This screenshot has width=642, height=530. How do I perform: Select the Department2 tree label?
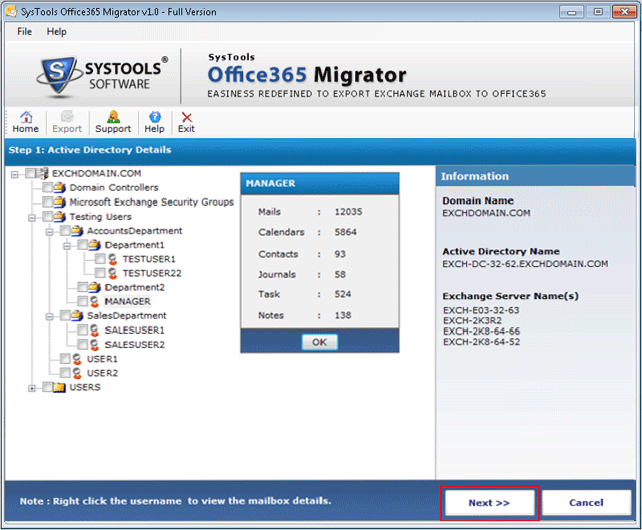135,287
